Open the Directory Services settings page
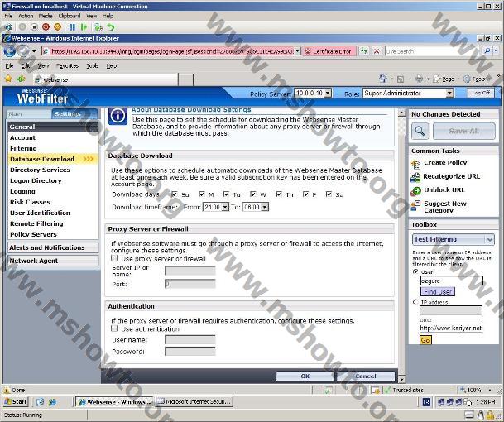Image resolution: width=504 pixels, height=422 pixels. [x=40, y=170]
